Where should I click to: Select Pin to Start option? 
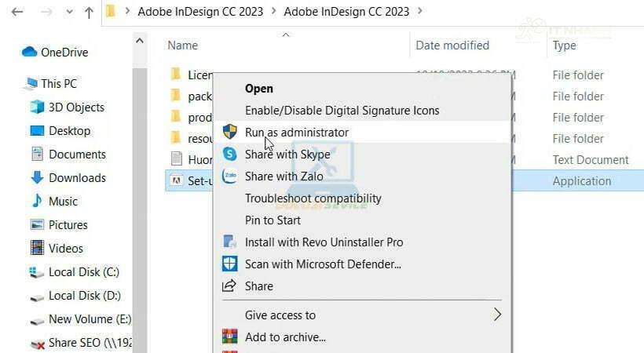273,220
